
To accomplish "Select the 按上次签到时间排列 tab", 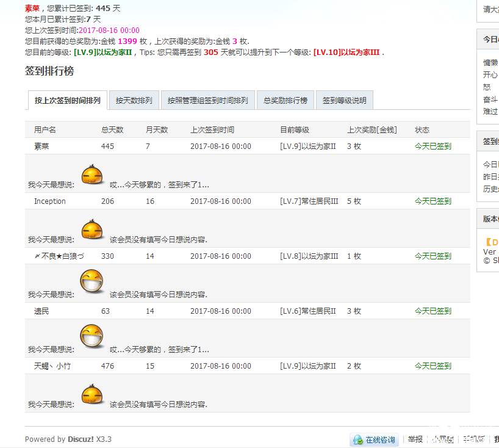I will pos(67,101).
